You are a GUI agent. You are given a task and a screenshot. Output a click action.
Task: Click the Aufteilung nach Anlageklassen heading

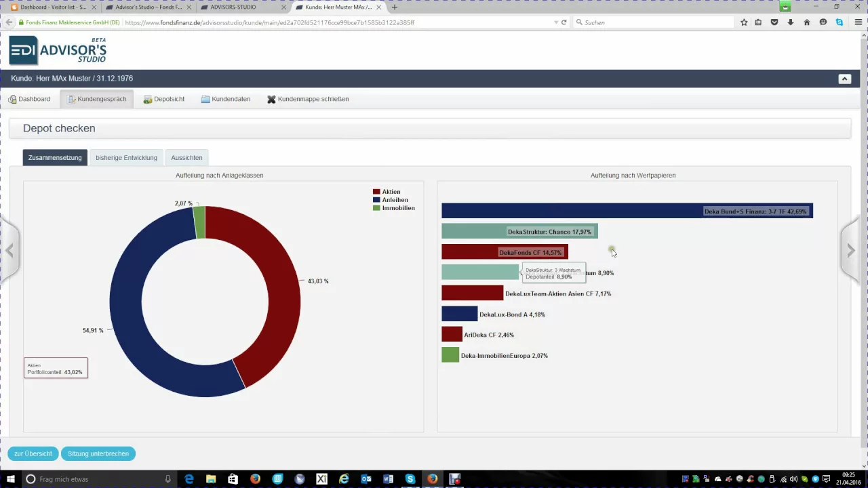(x=219, y=176)
